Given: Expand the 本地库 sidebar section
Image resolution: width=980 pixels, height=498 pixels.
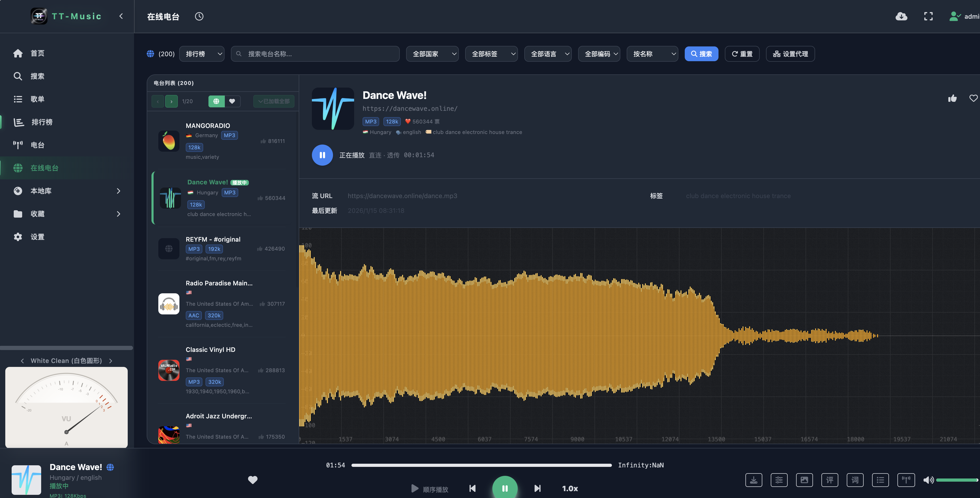Looking at the screenshot, I should [67, 191].
